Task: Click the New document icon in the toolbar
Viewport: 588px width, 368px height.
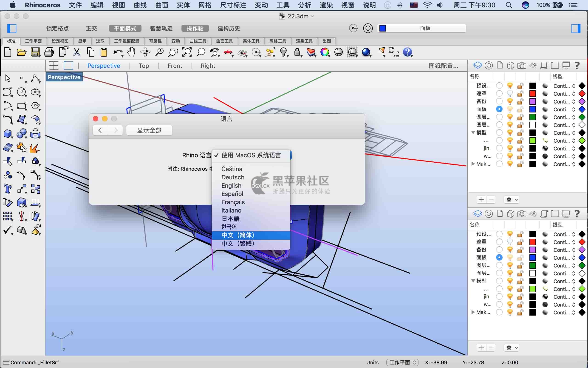Action: coord(8,52)
